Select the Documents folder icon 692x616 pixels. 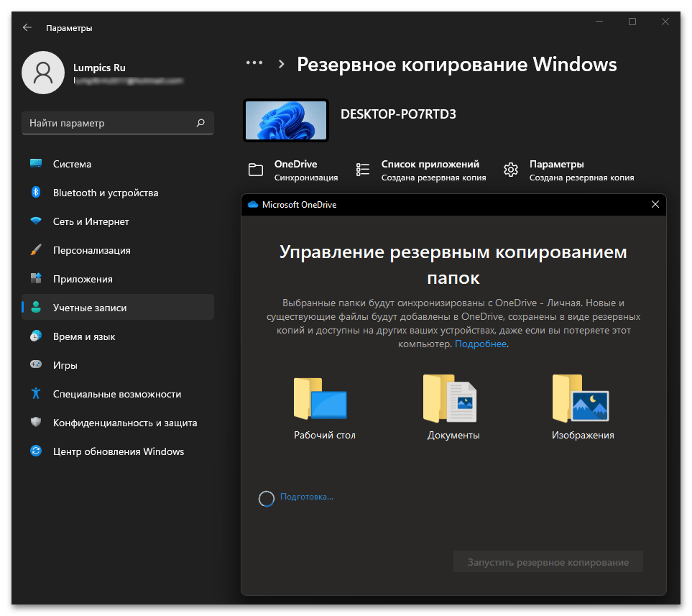pyautogui.click(x=450, y=397)
